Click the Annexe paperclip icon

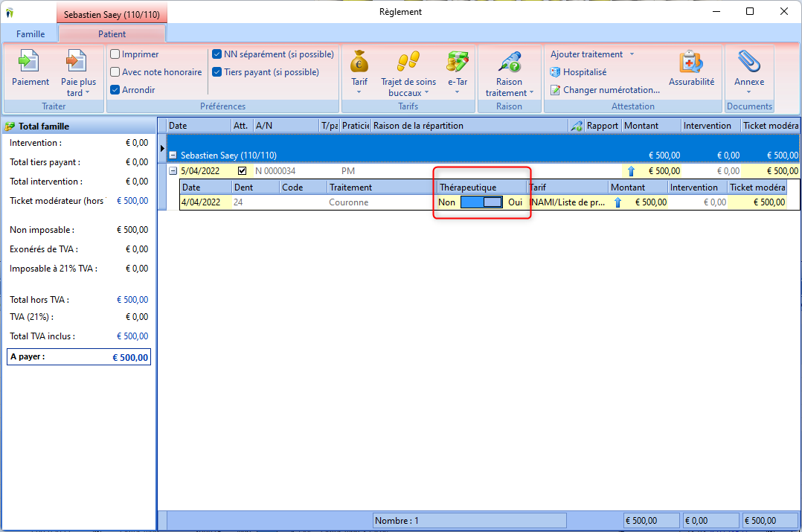[749, 62]
